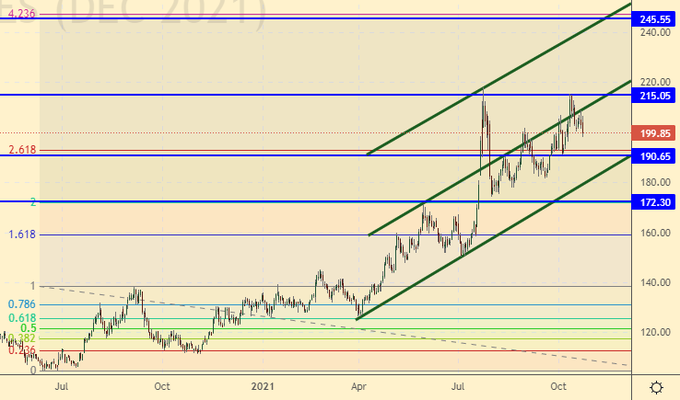Click the 0.786 Fibonacci level label
This screenshot has width=680, height=400.
coord(22,304)
